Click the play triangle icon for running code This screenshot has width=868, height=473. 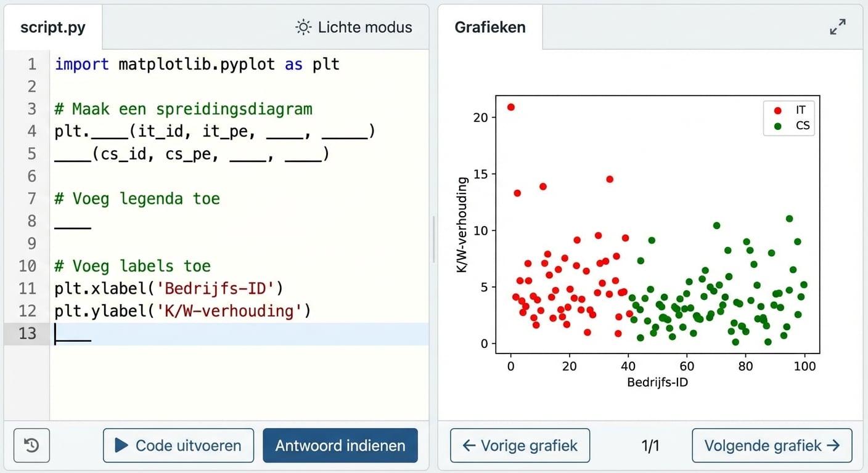pos(121,445)
